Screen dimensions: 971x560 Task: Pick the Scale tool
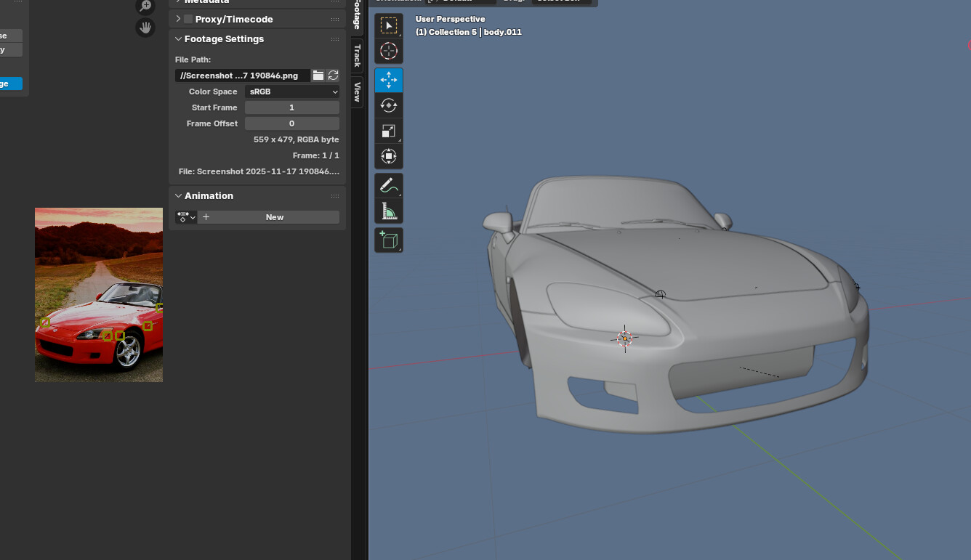click(x=389, y=131)
